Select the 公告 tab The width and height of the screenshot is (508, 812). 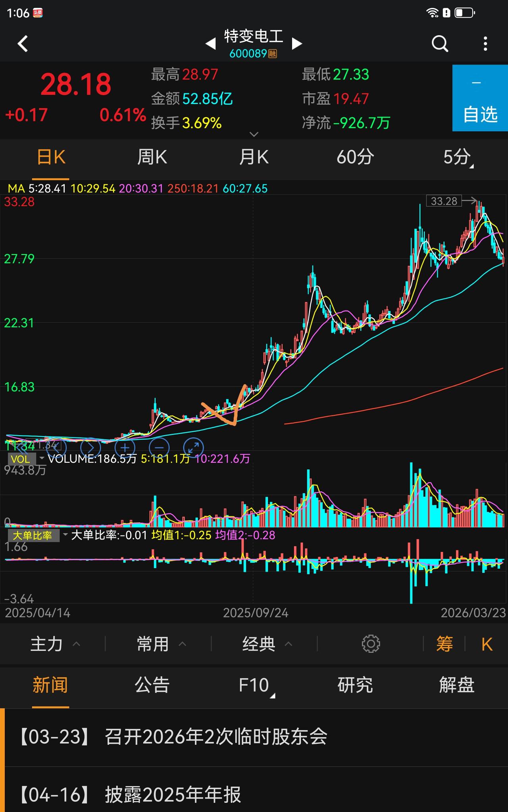[152, 685]
